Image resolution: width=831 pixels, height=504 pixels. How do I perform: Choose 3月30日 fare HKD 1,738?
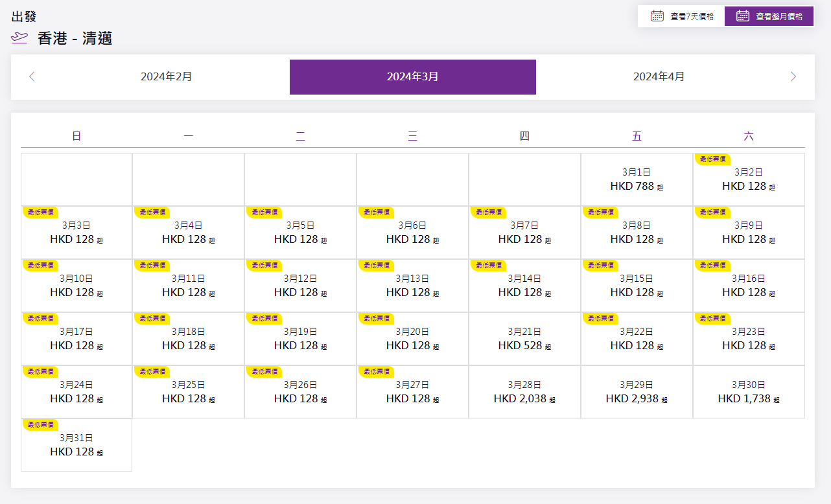click(749, 393)
